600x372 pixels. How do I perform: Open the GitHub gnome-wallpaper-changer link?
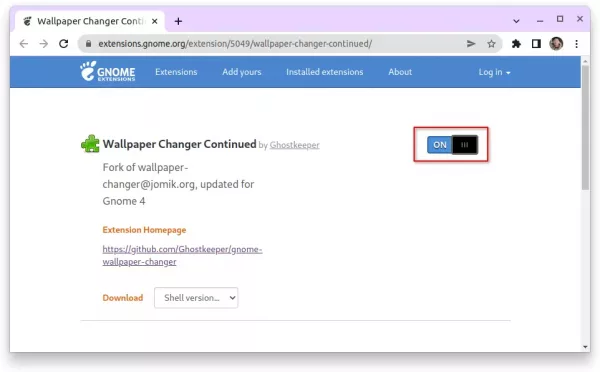tap(182, 255)
